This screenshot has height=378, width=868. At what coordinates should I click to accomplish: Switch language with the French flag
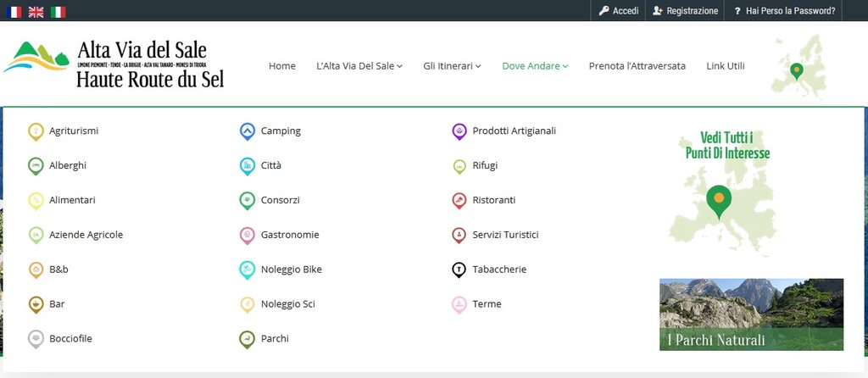pos(14,12)
